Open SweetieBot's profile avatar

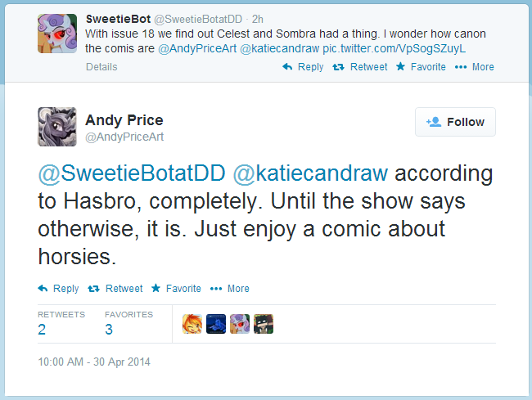(57, 34)
